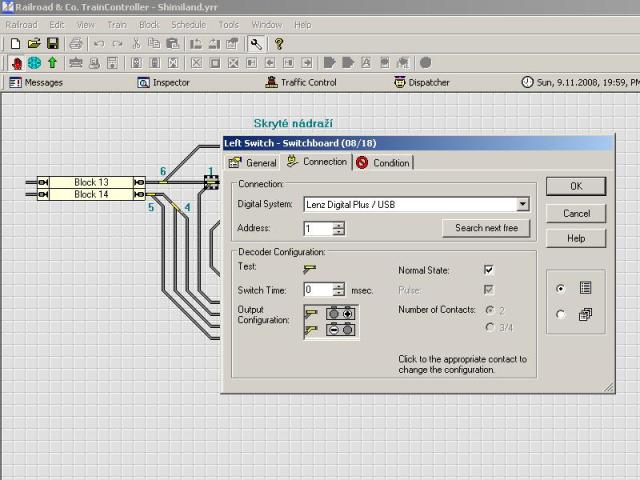Click the Address spinner arrows
640x480 pixels.
coord(338,228)
